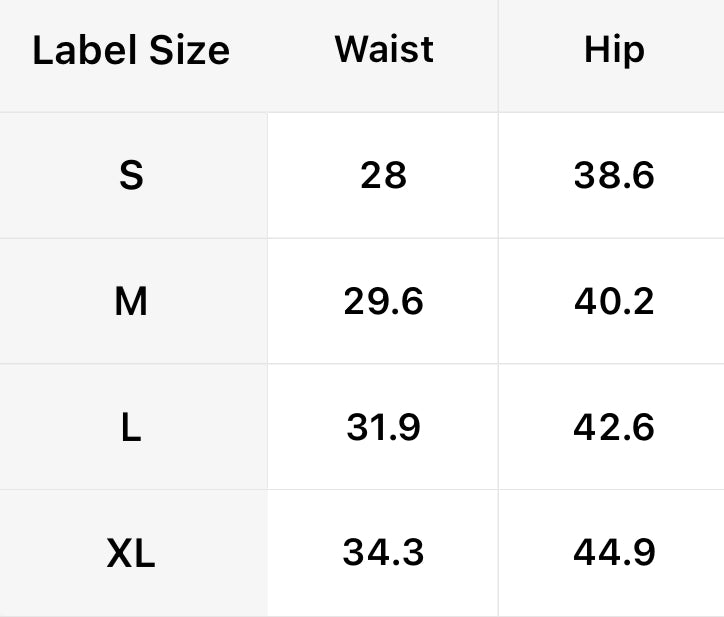Click the Hip column header
The image size is (724, 617).
pos(613,50)
